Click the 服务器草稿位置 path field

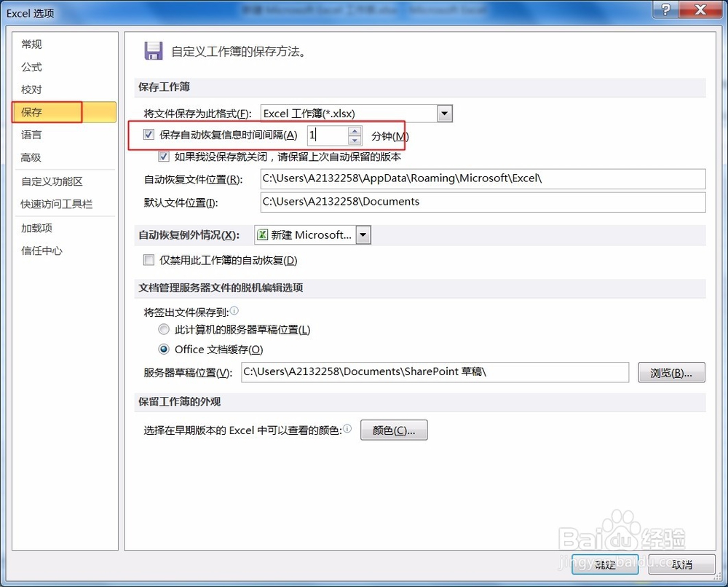click(x=435, y=372)
